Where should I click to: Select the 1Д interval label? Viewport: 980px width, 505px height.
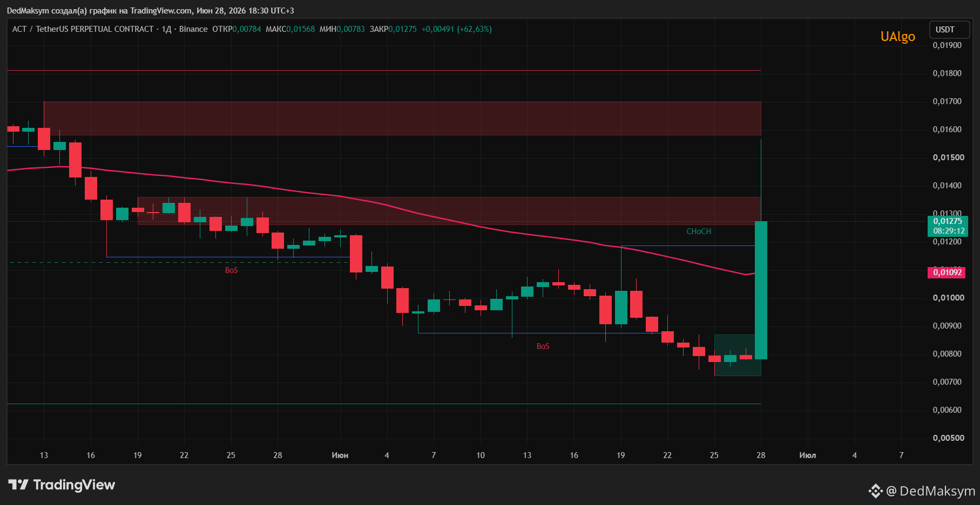tap(166, 29)
